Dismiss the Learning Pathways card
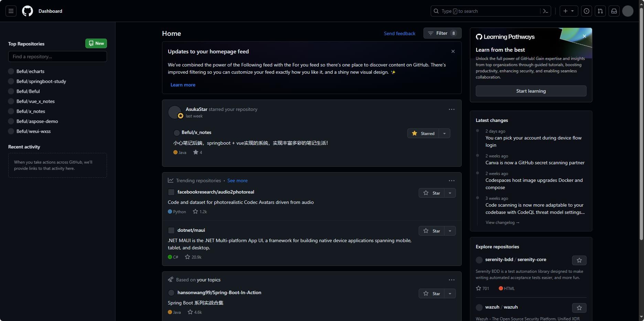644x321 pixels. tap(584, 36)
